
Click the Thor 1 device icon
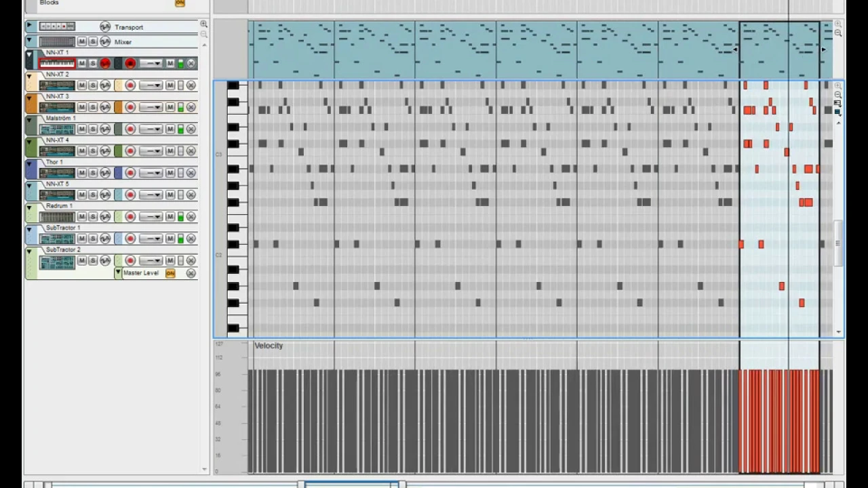tap(57, 173)
